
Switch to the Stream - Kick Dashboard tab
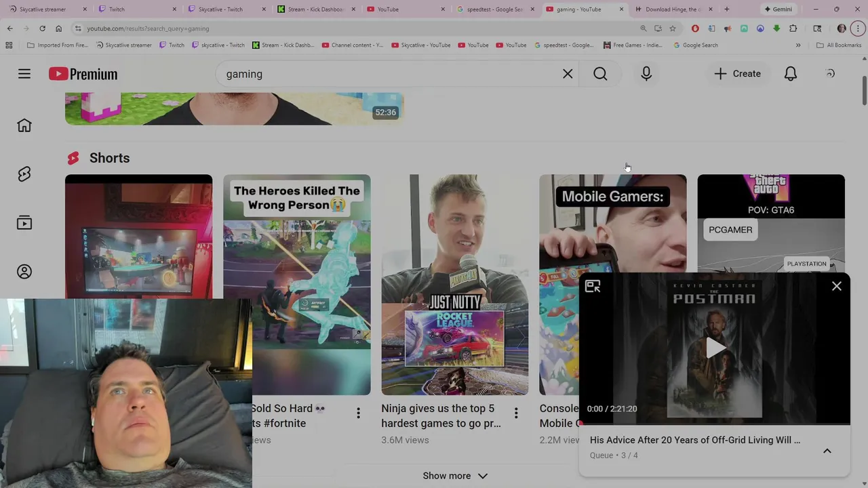pos(315,9)
